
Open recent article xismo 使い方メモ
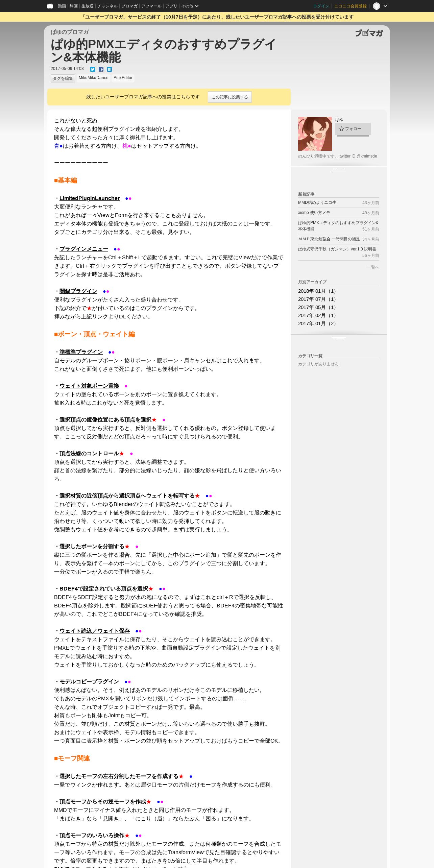pyautogui.click(x=314, y=213)
